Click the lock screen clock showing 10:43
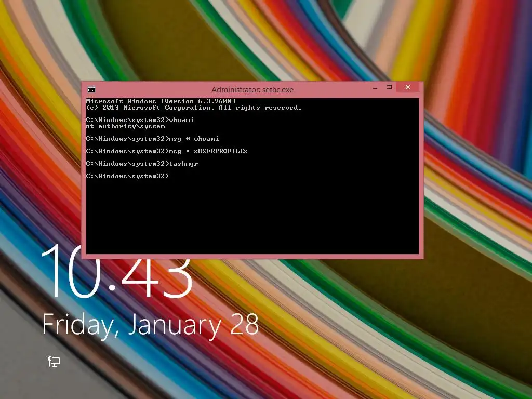Viewport: 532px width, 399px height. (x=117, y=271)
